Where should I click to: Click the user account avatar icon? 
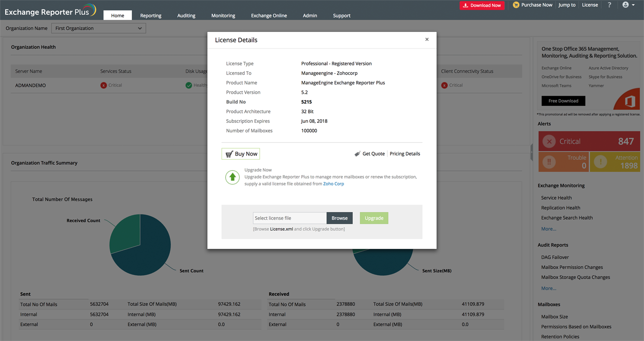[x=625, y=5]
